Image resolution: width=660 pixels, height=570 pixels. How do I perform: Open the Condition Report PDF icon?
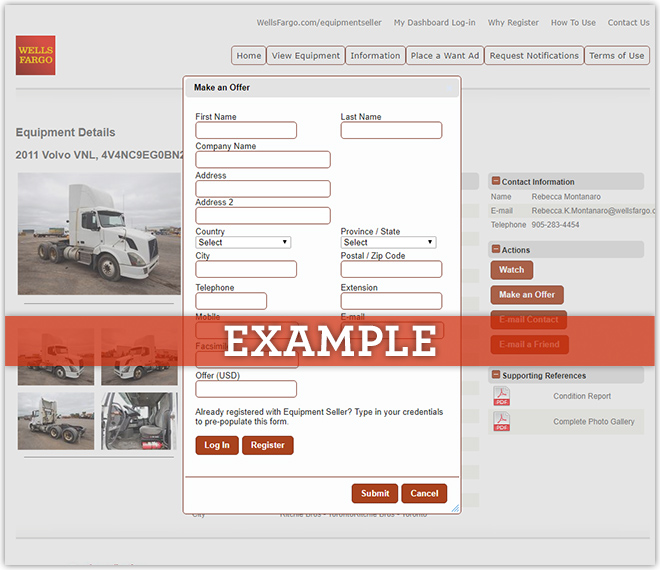point(501,396)
